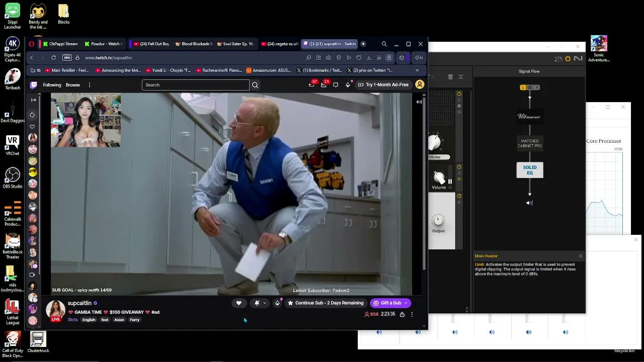Switch to the Soul Eater Ep. 16 tab

[235, 44]
